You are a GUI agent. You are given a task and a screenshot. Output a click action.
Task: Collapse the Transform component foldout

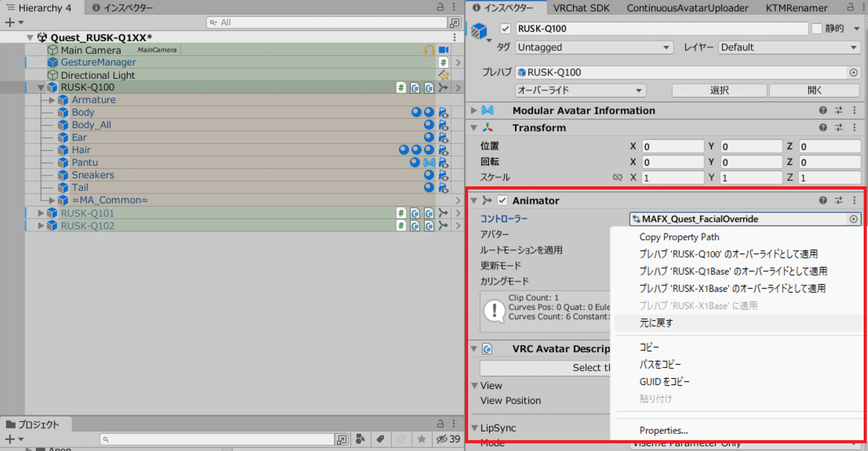[x=474, y=128]
